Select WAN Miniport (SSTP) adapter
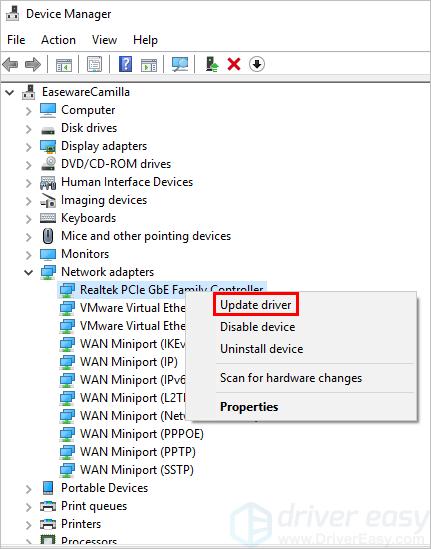The height and width of the screenshot is (549, 431). [137, 470]
